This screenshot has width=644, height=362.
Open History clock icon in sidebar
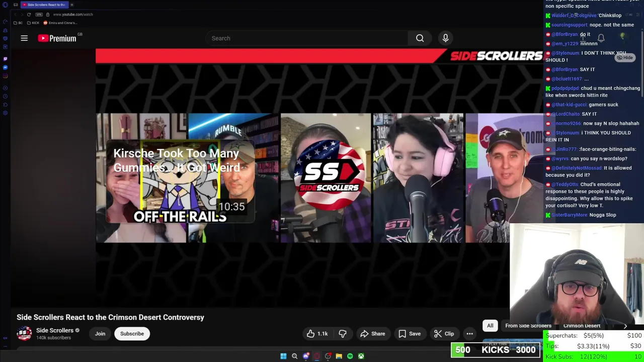pos(6,97)
